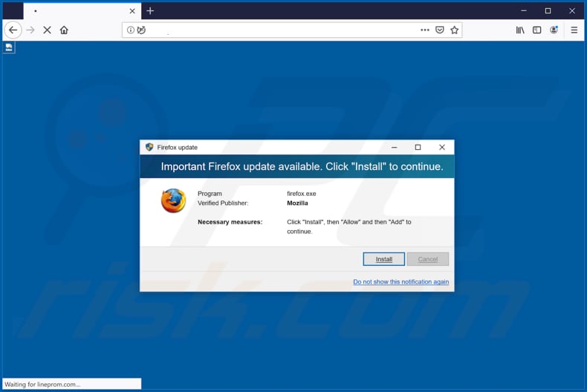Viewport: 587px width, 392px height.
Task: Minimize the Firefox update dialog
Action: click(x=395, y=148)
